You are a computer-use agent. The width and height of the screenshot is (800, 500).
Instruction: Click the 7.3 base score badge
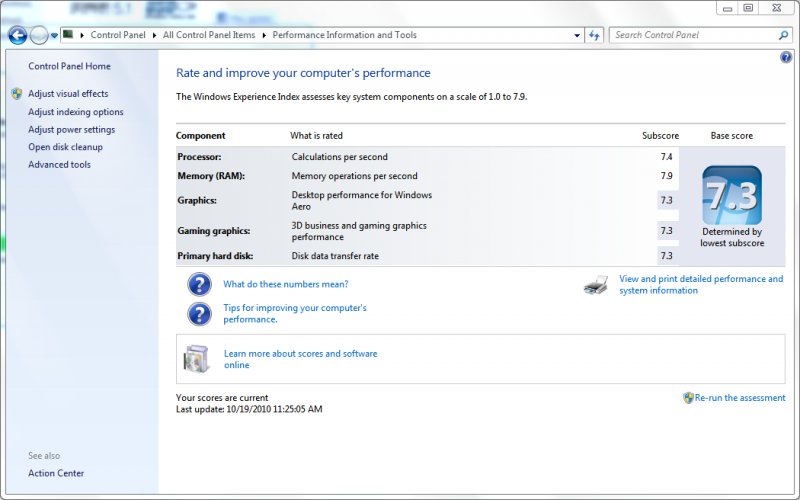[x=732, y=195]
